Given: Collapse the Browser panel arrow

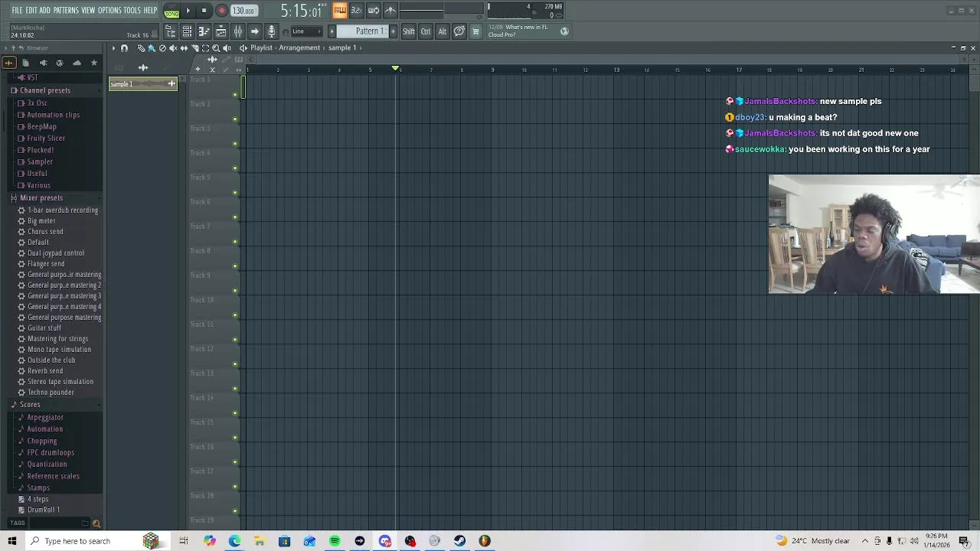Looking at the screenshot, I should coord(5,48).
